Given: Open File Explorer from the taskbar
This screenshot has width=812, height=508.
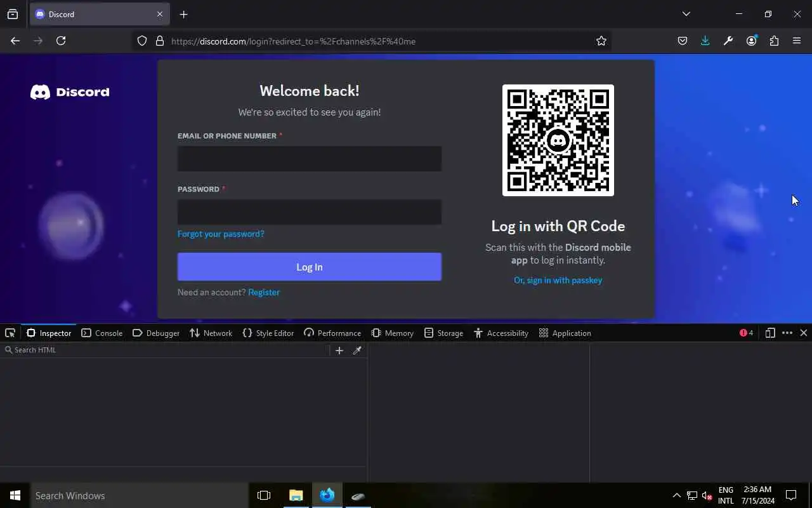Looking at the screenshot, I should 296,495.
